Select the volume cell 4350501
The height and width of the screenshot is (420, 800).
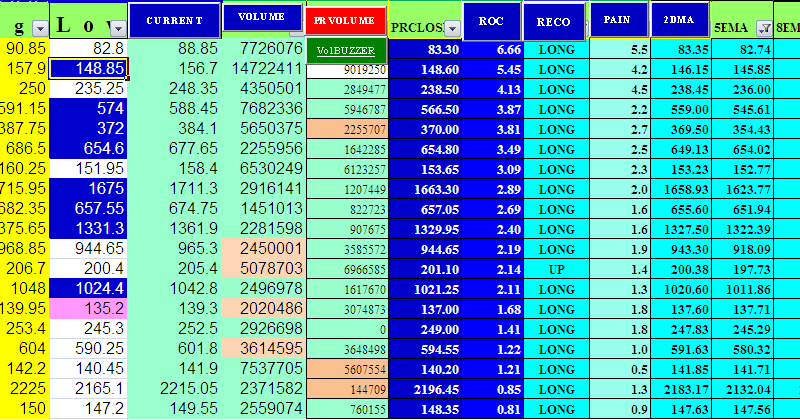point(264,88)
